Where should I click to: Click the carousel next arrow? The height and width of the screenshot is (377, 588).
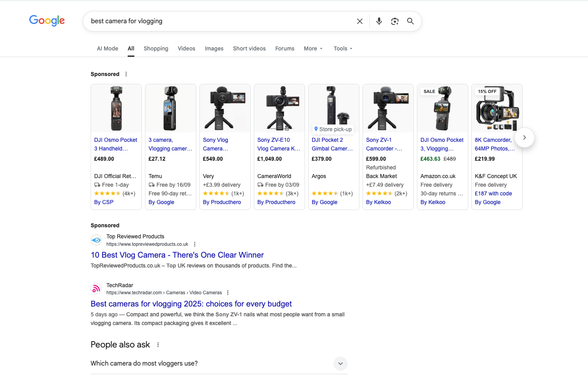tap(524, 137)
